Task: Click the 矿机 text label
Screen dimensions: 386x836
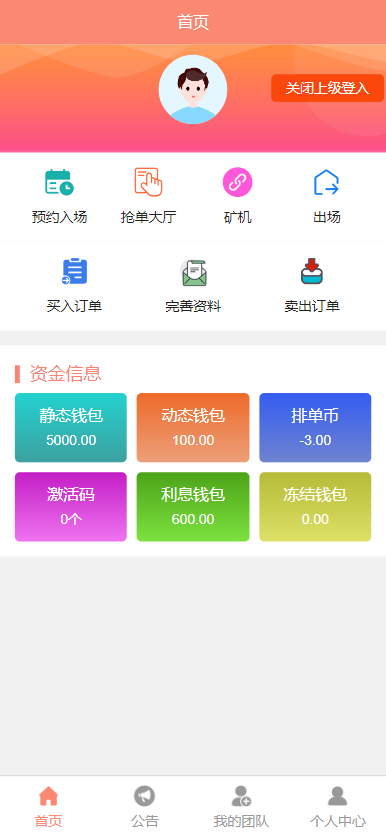Action: click(x=237, y=218)
